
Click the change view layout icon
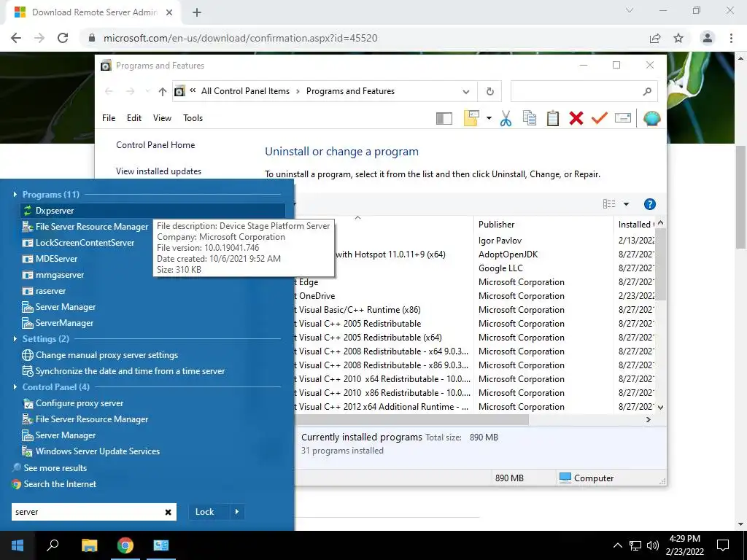coord(609,204)
